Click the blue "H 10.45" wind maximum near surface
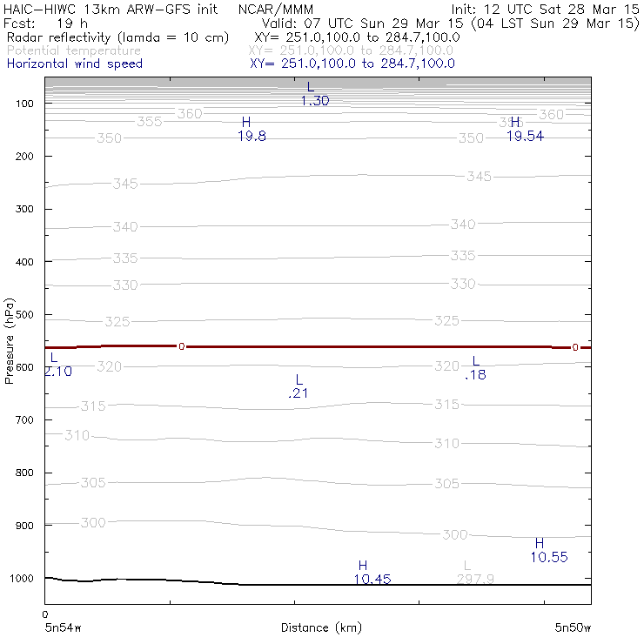Image resolution: width=644 pixels, height=644 pixels. 372,572
